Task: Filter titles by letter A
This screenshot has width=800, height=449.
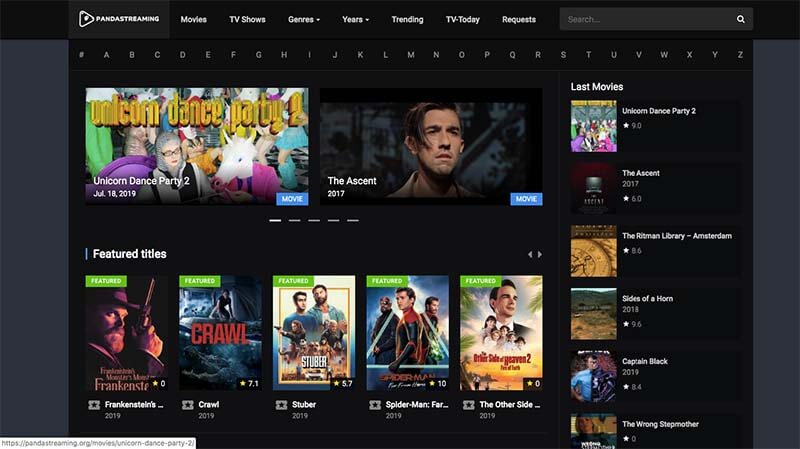Action: pos(106,55)
